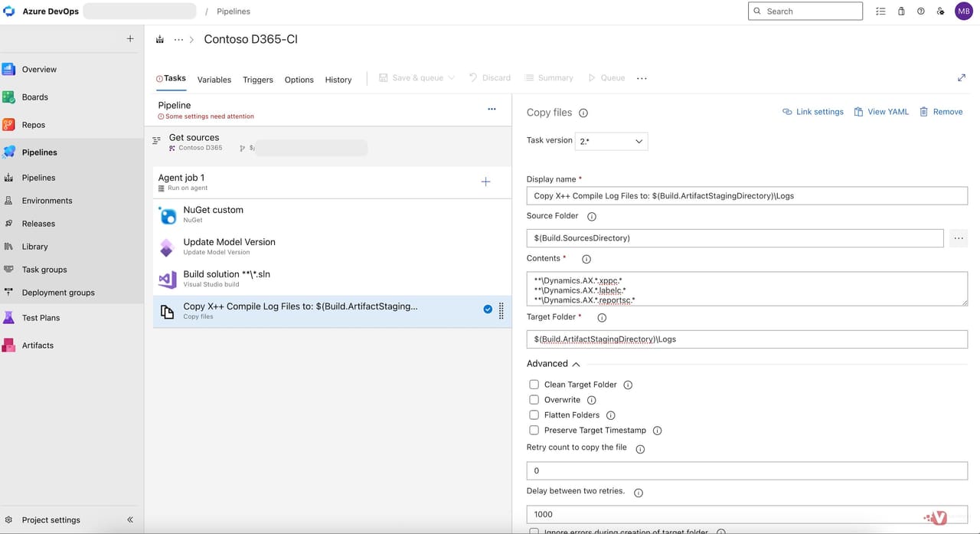The image size is (980, 534).
Task: Click the Retry count input field
Action: (x=747, y=471)
